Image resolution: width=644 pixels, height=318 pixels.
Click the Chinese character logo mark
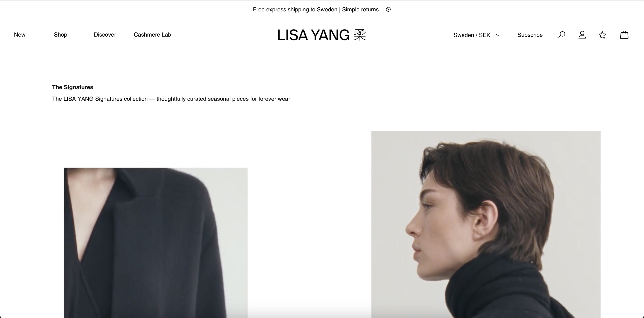360,35
